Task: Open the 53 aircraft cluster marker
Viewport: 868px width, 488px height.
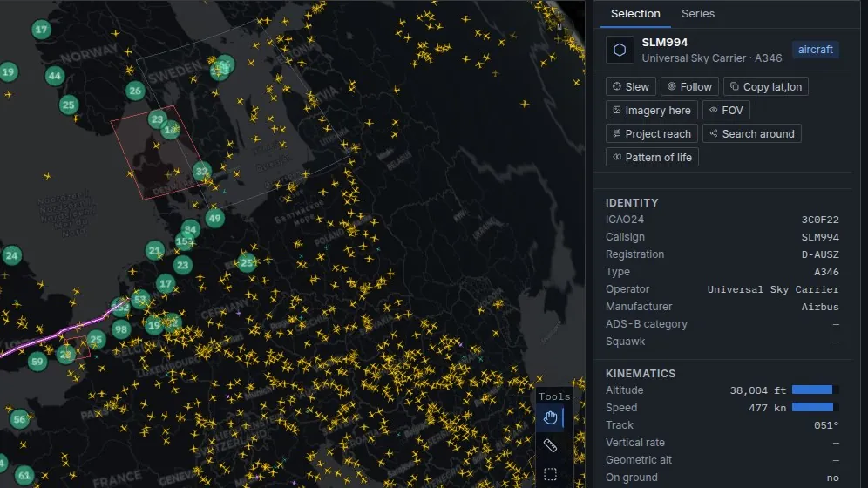Action: 140,300
